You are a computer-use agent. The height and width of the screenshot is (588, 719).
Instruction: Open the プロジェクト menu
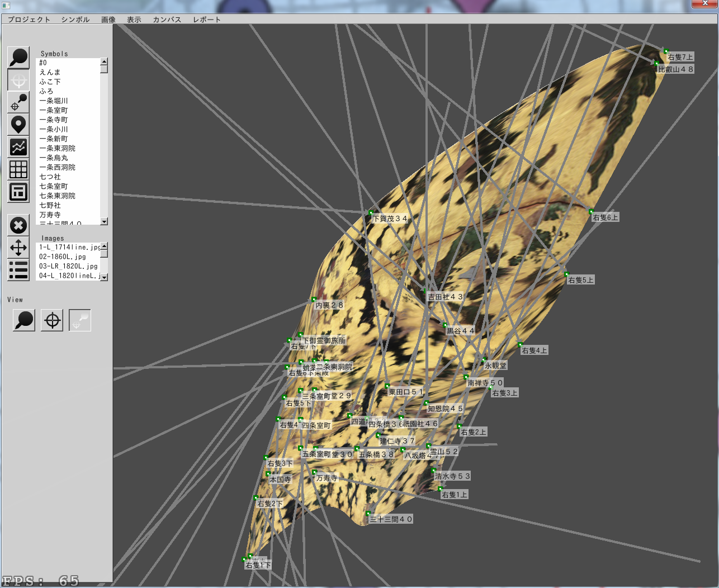click(29, 20)
